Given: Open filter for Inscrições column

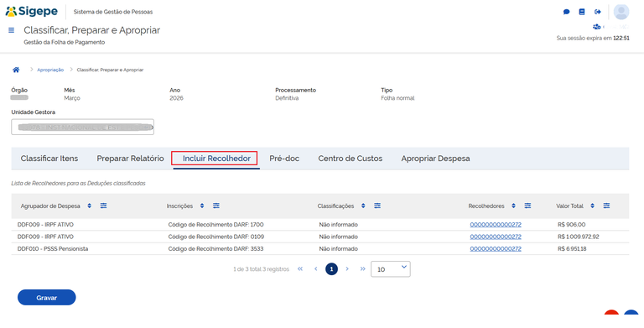Looking at the screenshot, I should (x=216, y=206).
